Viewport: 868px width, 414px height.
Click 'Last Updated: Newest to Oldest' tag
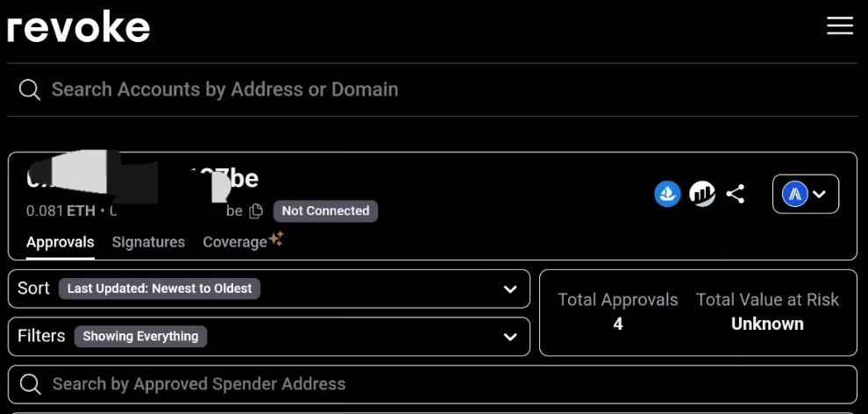[160, 289]
